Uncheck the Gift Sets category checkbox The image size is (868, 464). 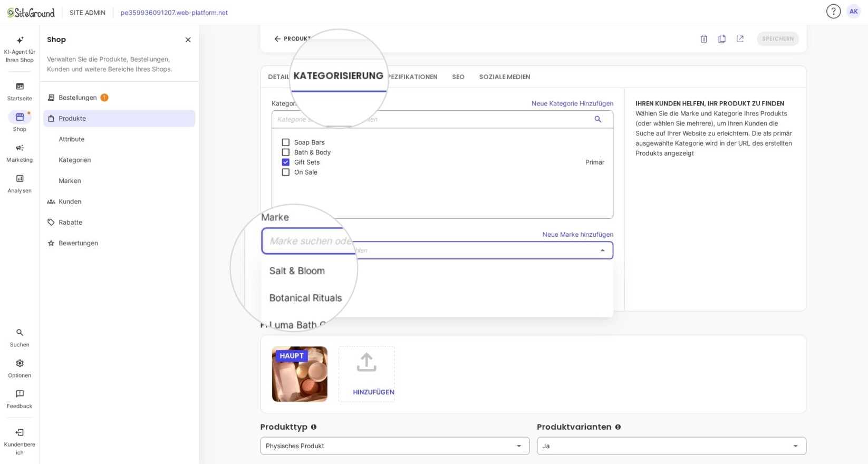pos(286,162)
